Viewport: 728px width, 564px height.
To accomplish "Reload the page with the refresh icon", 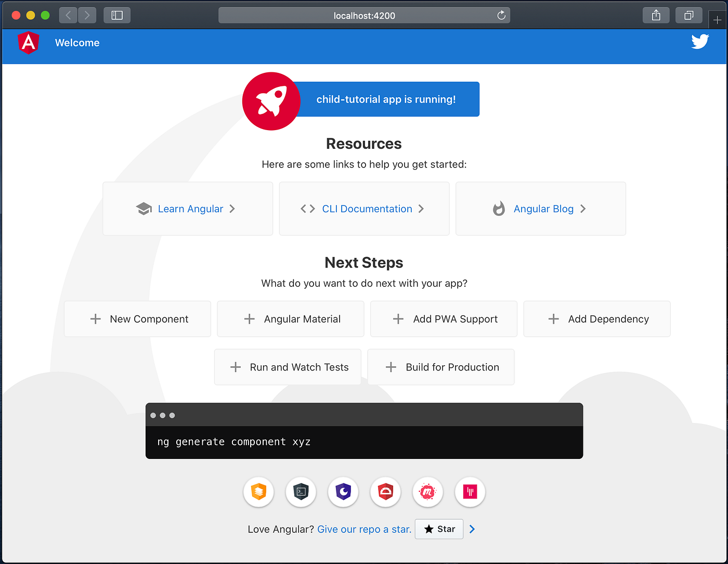I will (501, 15).
